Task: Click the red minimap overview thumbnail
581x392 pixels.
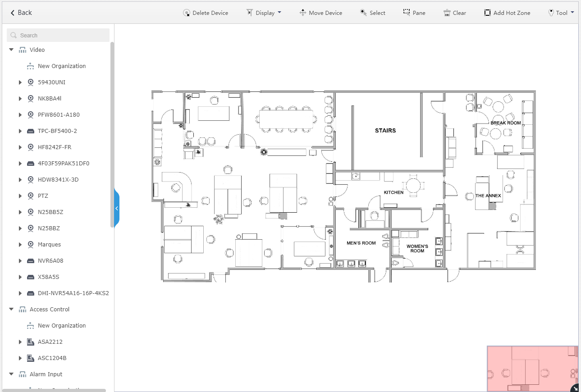Action: [x=532, y=369]
